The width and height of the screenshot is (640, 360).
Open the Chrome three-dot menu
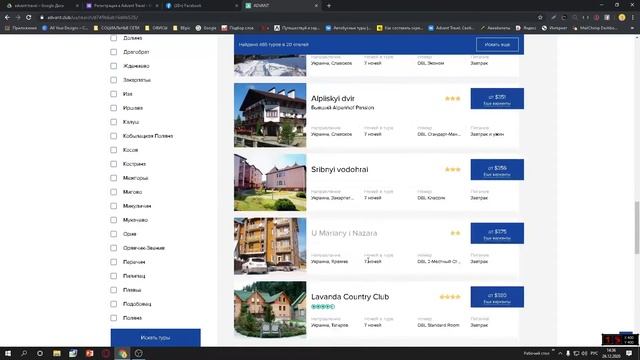633,18
